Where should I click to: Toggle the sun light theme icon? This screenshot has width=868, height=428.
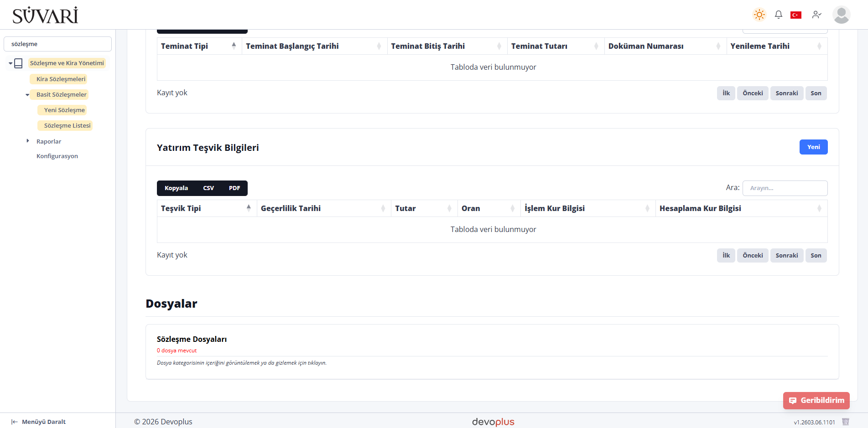(759, 15)
